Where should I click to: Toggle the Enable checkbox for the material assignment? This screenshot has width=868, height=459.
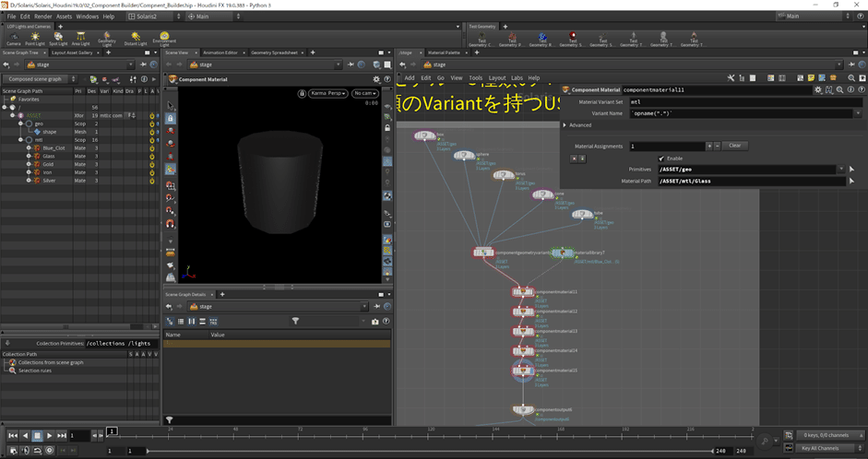coord(661,158)
